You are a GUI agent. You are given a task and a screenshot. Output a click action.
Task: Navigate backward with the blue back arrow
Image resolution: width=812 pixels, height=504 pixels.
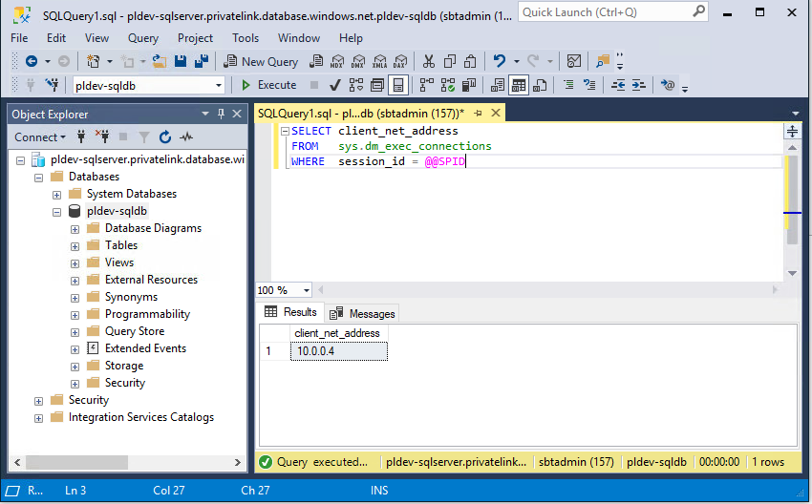pyautogui.click(x=32, y=62)
